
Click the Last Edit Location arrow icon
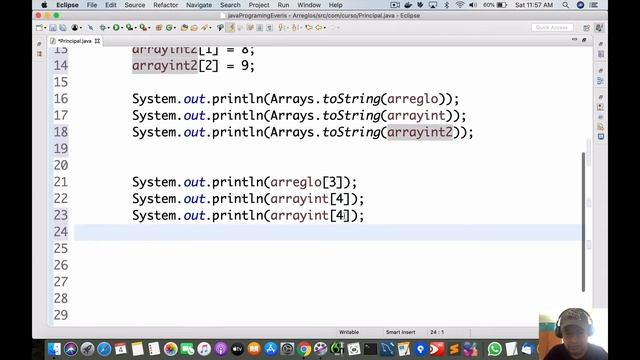pos(309,28)
